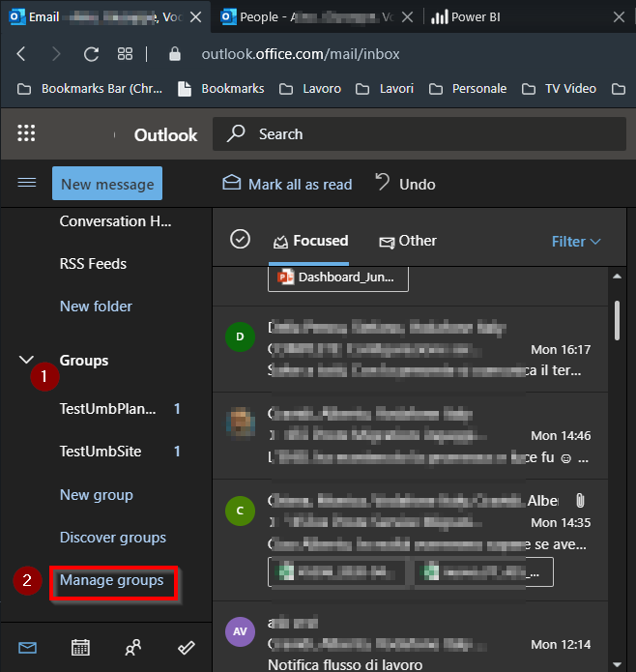Open the Conversation History folder

(x=115, y=221)
